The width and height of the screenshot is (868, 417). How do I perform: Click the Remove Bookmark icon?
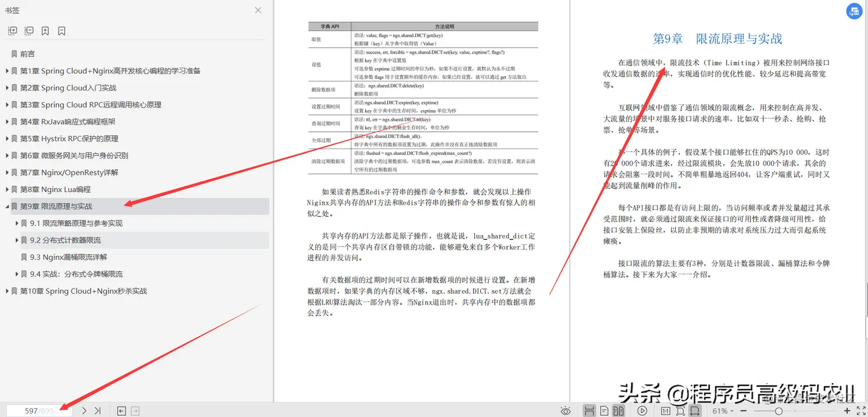61,30
